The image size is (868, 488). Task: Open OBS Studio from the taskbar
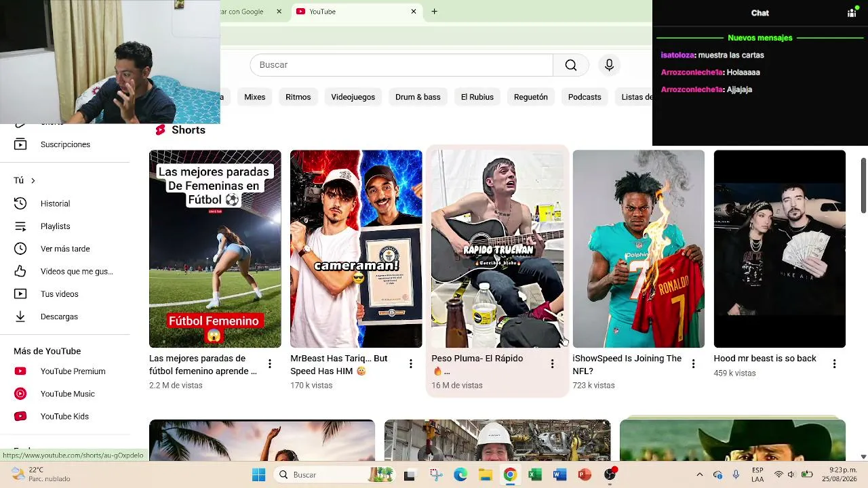[610, 474]
